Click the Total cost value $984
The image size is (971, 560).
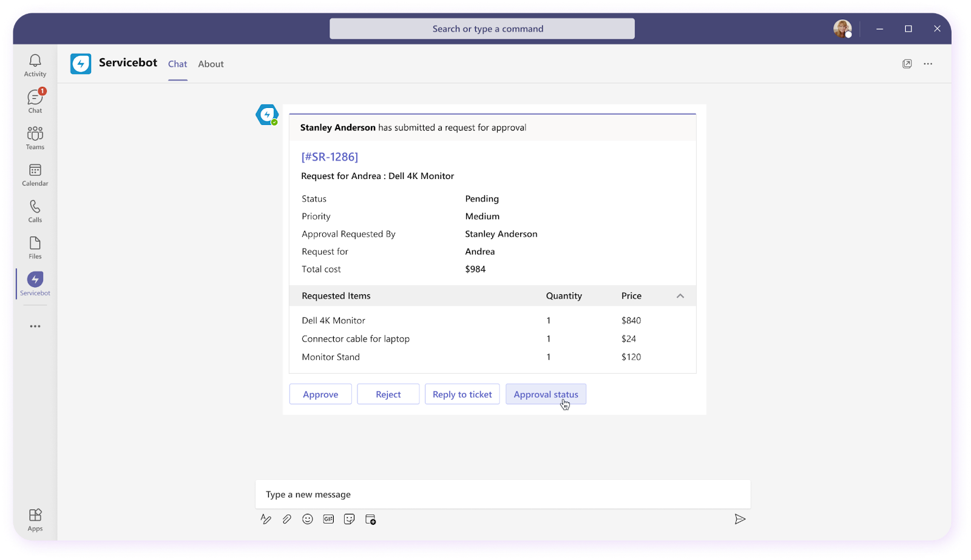pos(475,269)
